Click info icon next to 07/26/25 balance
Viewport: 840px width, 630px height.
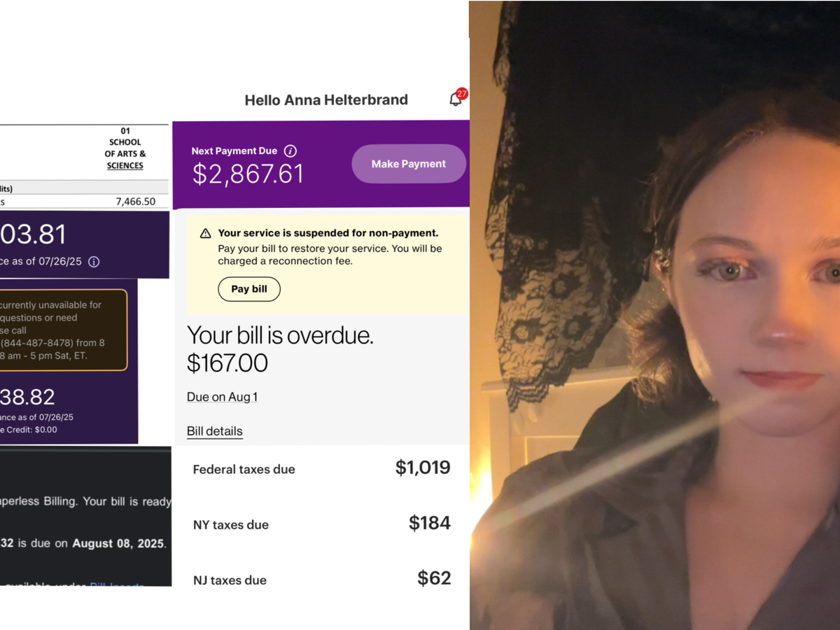point(94,262)
